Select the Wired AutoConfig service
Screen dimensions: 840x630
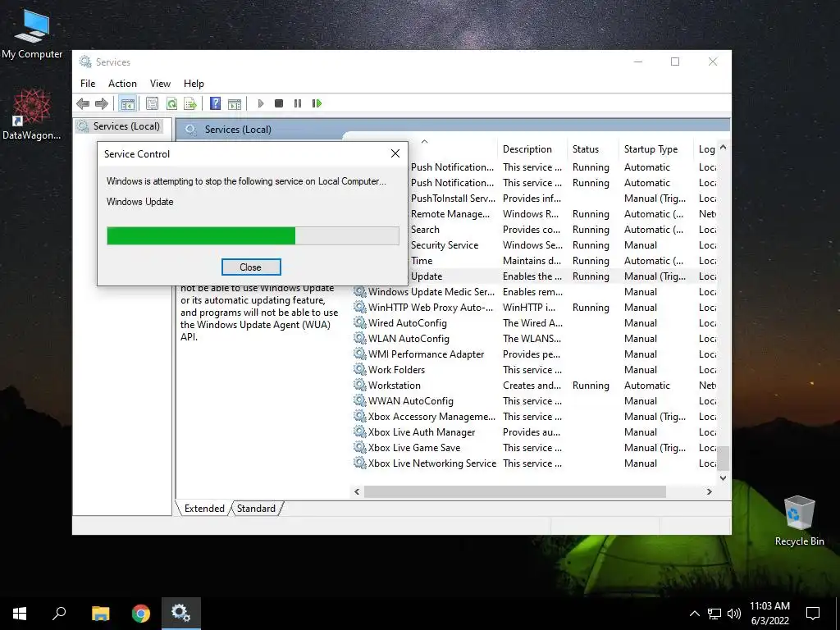407,323
